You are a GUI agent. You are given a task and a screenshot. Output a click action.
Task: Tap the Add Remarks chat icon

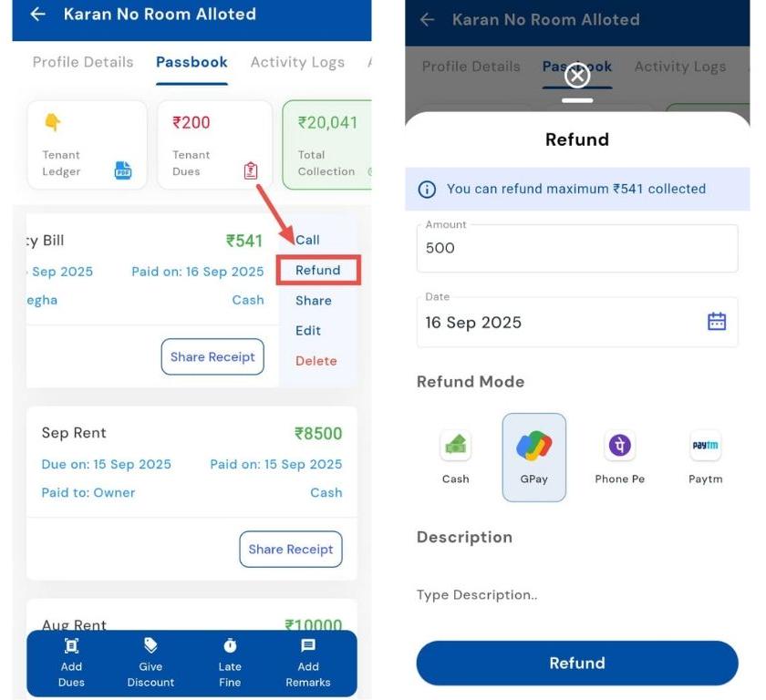308,646
